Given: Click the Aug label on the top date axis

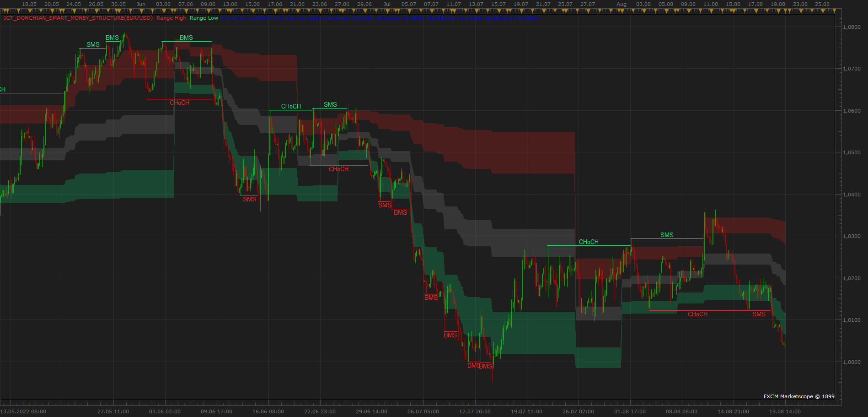Looking at the screenshot, I should click(622, 4).
